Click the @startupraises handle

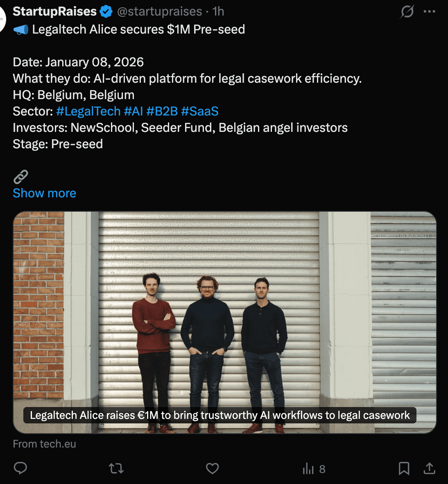click(x=159, y=11)
